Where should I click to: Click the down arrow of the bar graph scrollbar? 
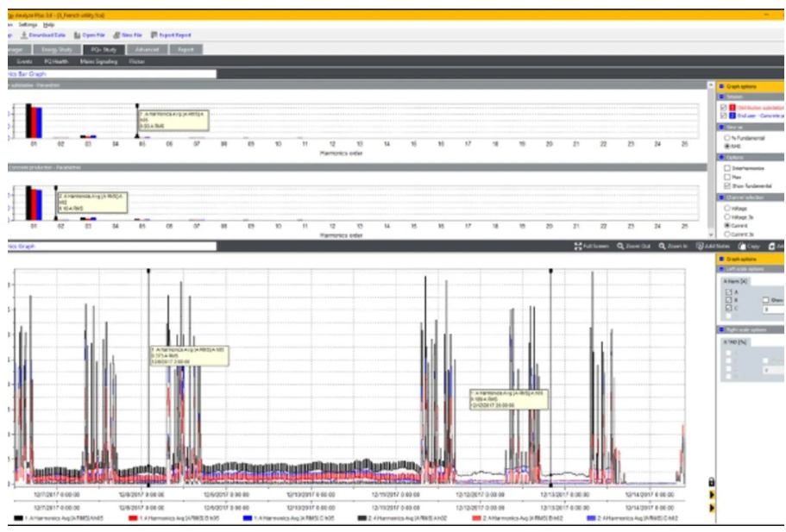click(711, 235)
